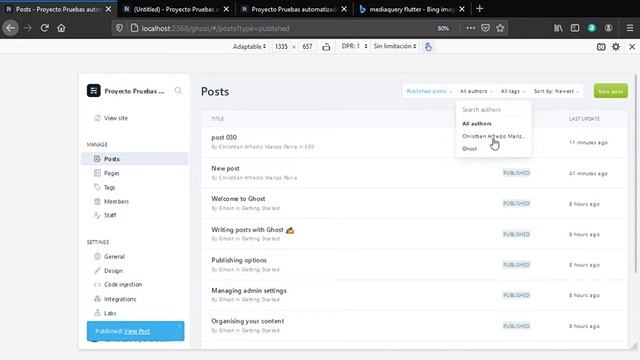Open the DPR selector dropdown
The image size is (640, 360).
point(354,46)
